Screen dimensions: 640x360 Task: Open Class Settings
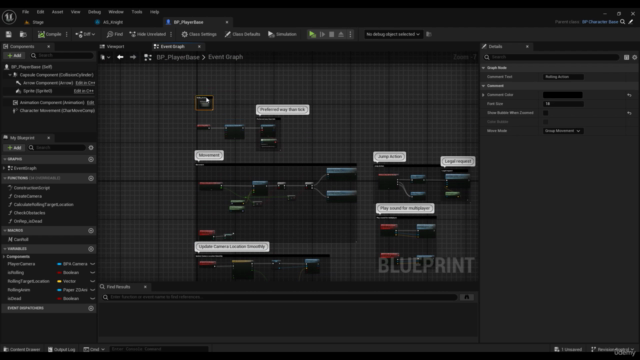[199, 34]
